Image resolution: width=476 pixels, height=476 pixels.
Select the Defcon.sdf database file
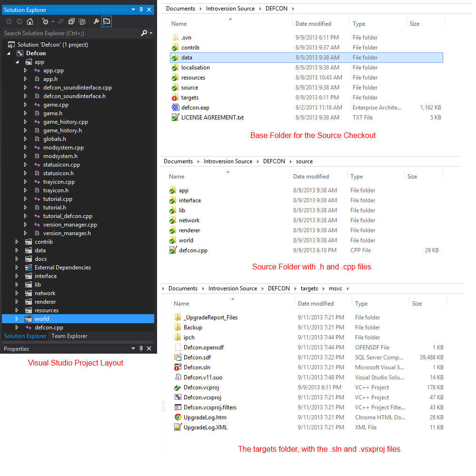197,357
